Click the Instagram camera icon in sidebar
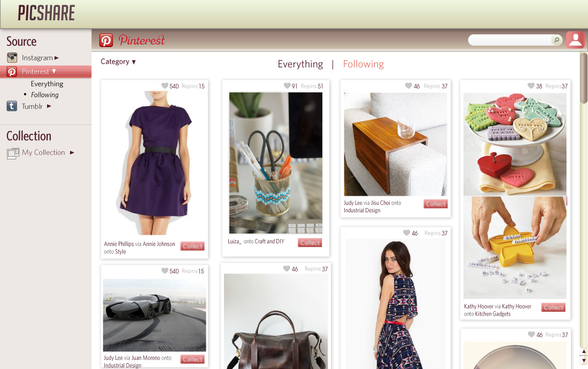Screen dimensions: 588x369 click(12, 57)
